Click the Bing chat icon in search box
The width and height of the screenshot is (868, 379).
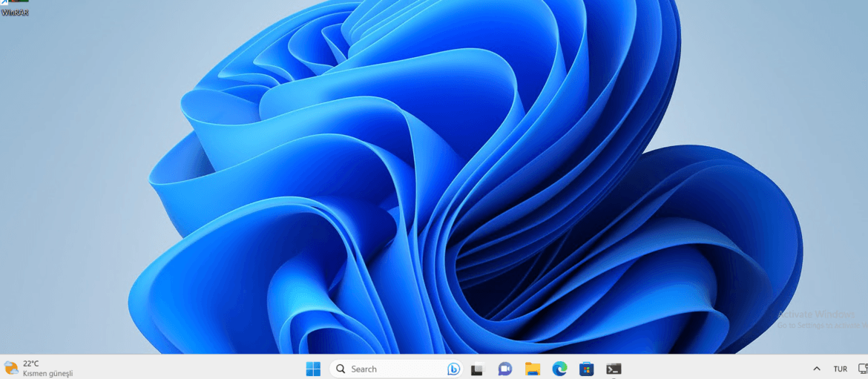[x=453, y=369]
